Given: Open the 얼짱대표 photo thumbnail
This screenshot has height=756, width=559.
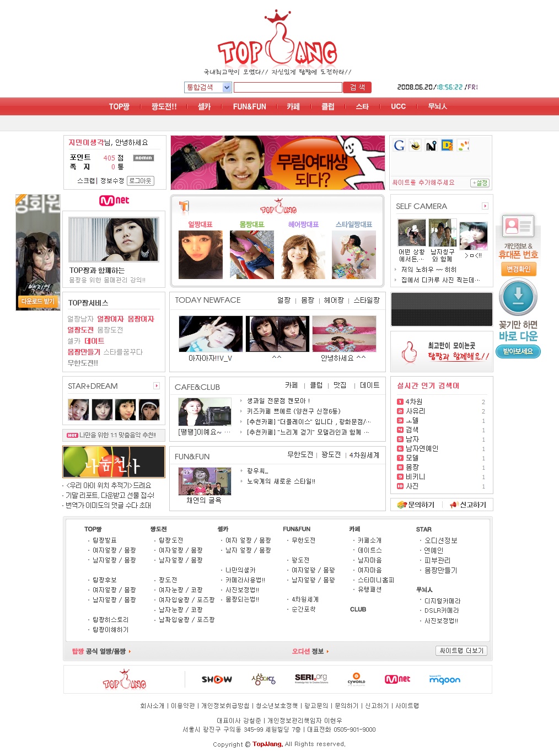Looking at the screenshot, I should coord(201,254).
